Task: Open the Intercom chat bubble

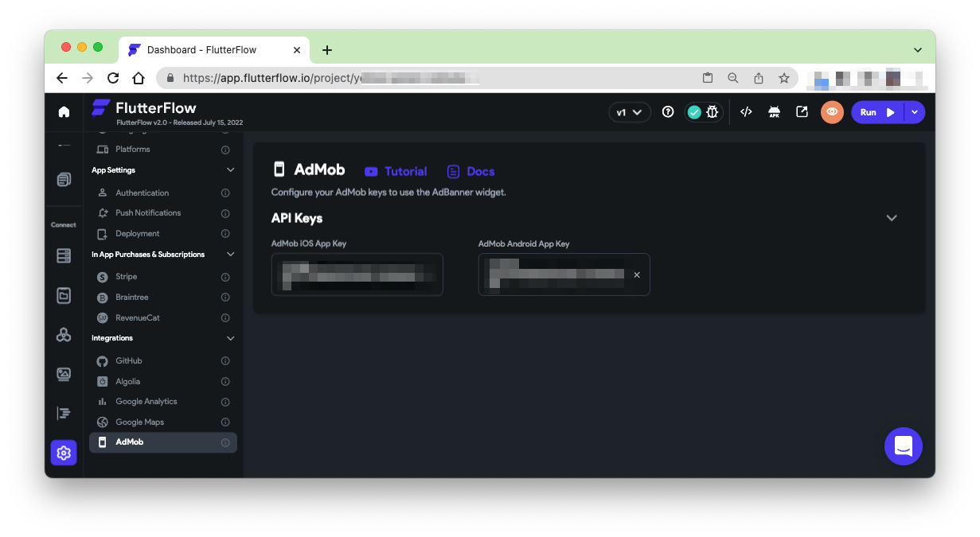Action: coord(904,446)
